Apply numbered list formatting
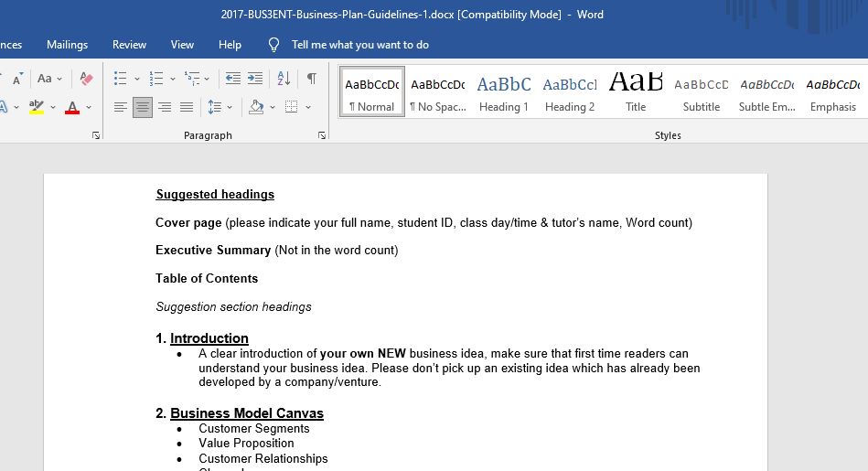The image size is (868, 471). click(156, 79)
